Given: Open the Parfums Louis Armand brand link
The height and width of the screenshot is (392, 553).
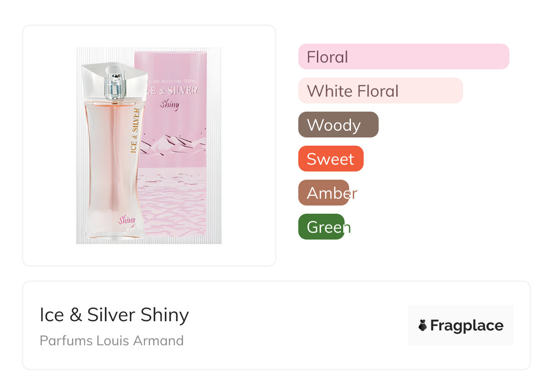Looking at the screenshot, I should coord(112,340).
